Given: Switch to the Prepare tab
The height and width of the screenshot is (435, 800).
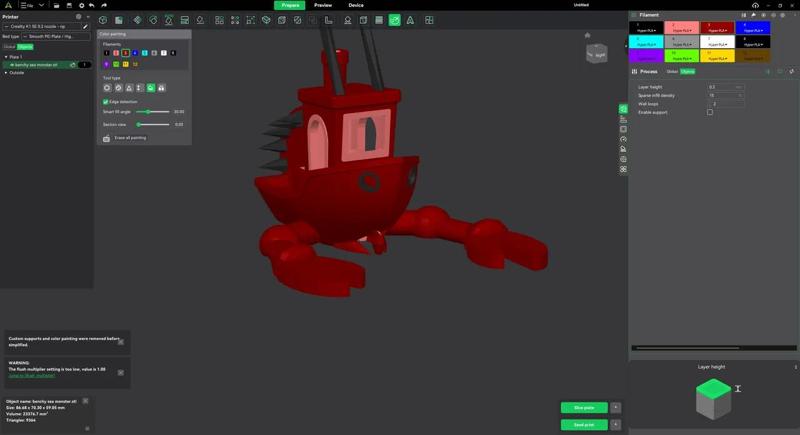Looking at the screenshot, I should (x=290, y=5).
